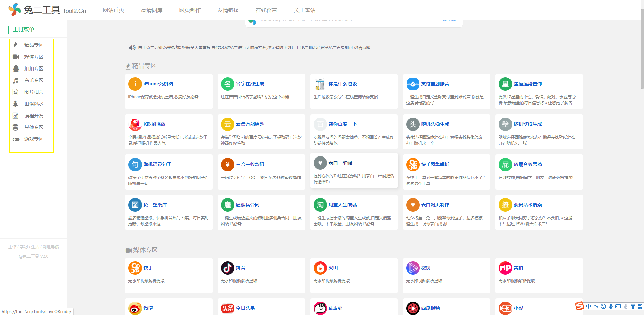Open the 美拍 MP logo icon
This screenshot has width=644, height=315.
point(505,268)
